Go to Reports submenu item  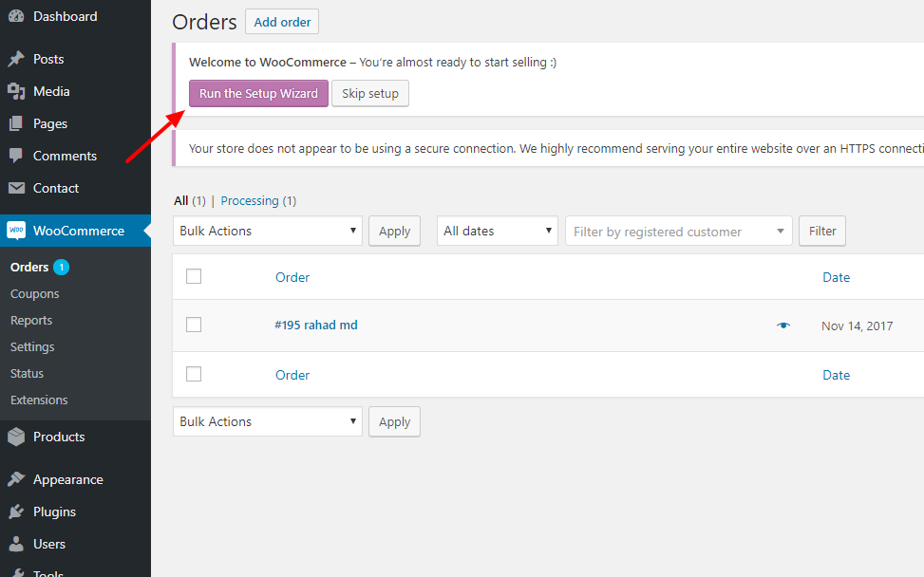[x=31, y=321]
